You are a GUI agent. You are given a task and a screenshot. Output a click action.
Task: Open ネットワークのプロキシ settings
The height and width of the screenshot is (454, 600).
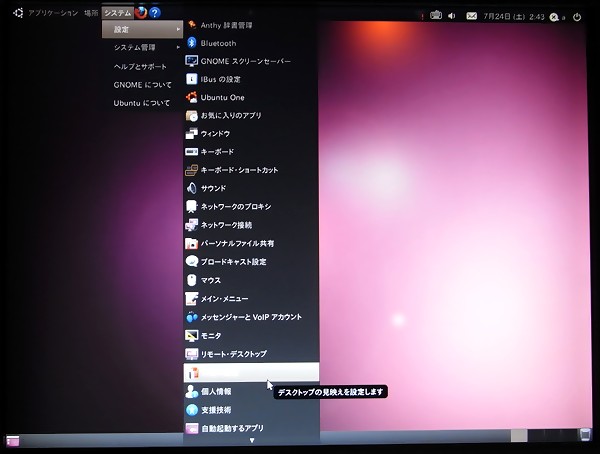point(251,207)
